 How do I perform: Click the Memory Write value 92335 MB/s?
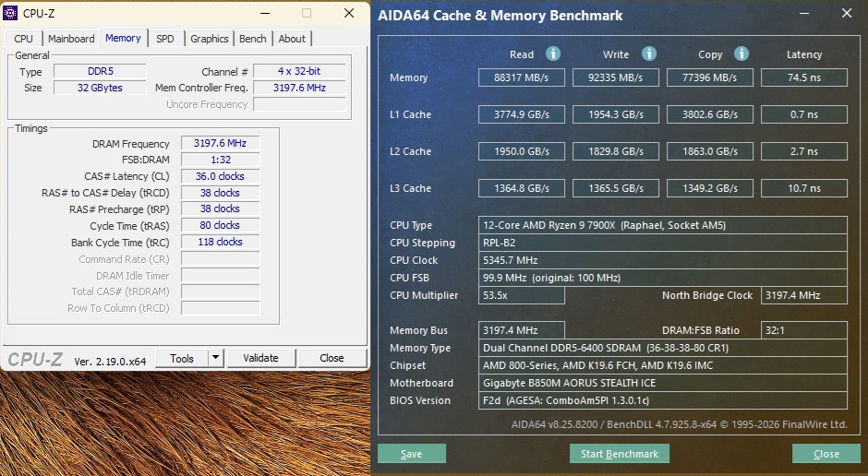tap(616, 77)
